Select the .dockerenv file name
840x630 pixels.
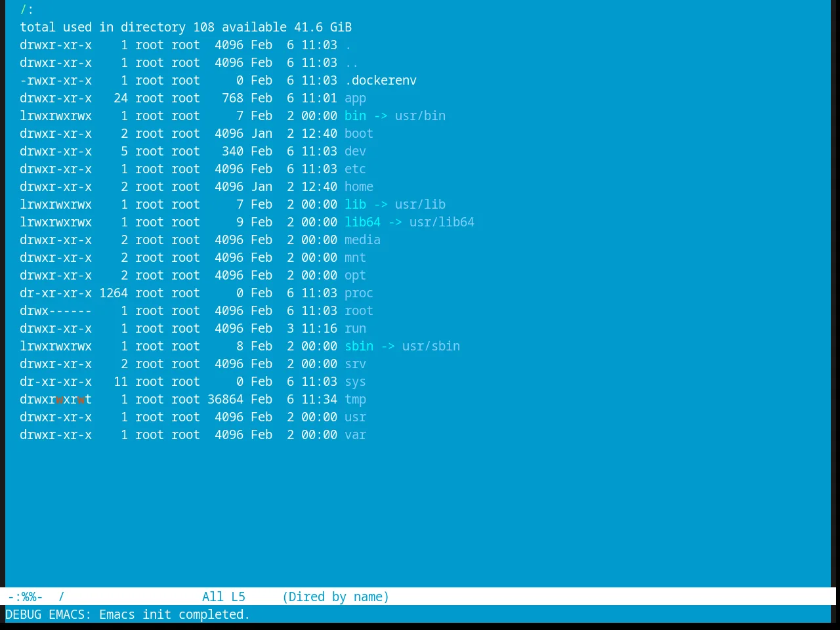[x=381, y=80]
